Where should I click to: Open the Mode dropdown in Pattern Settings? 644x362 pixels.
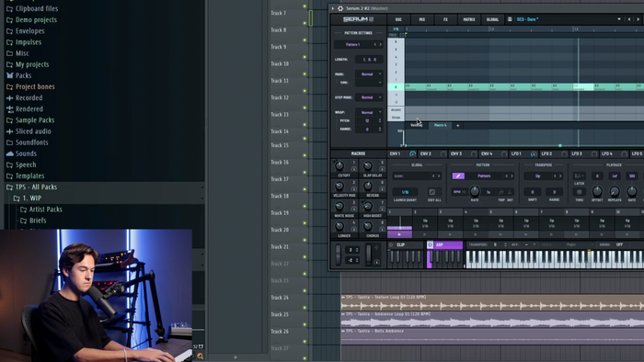click(x=369, y=74)
